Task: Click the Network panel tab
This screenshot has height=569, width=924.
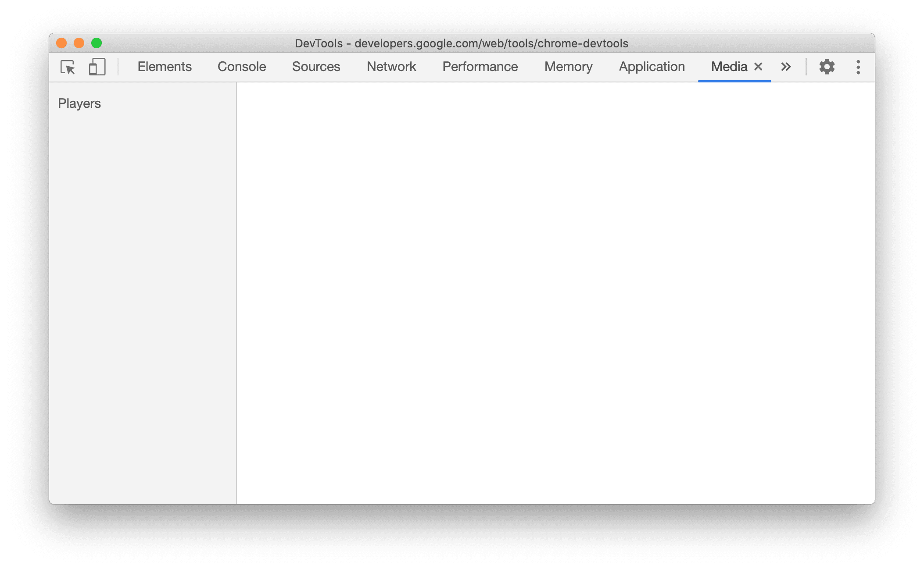Action: (391, 66)
